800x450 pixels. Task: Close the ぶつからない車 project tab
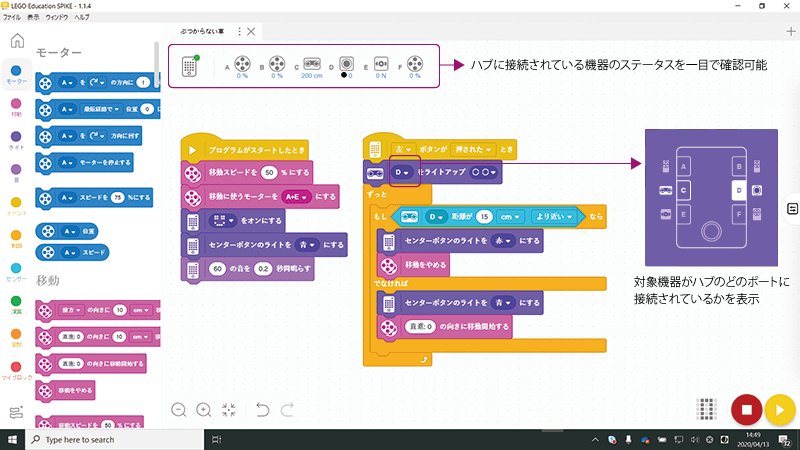tap(251, 31)
